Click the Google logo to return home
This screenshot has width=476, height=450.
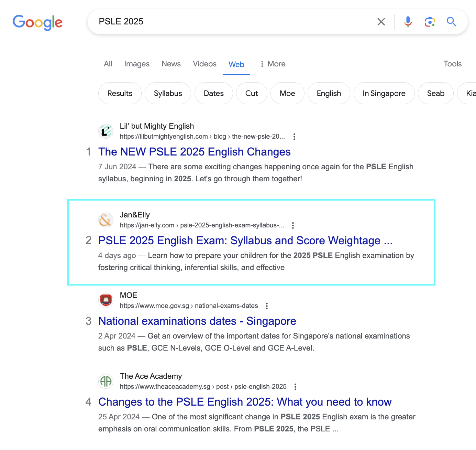pos(37,22)
